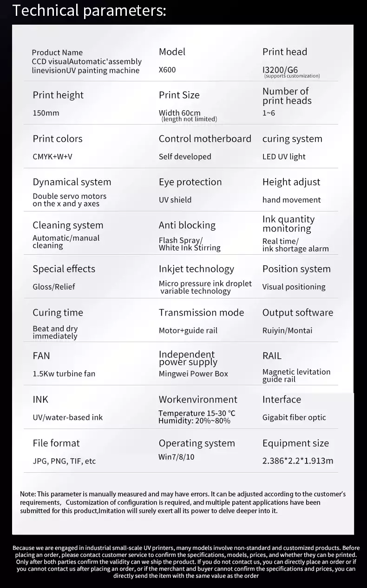Select the UV shield value
367x588 pixels.
coord(175,200)
